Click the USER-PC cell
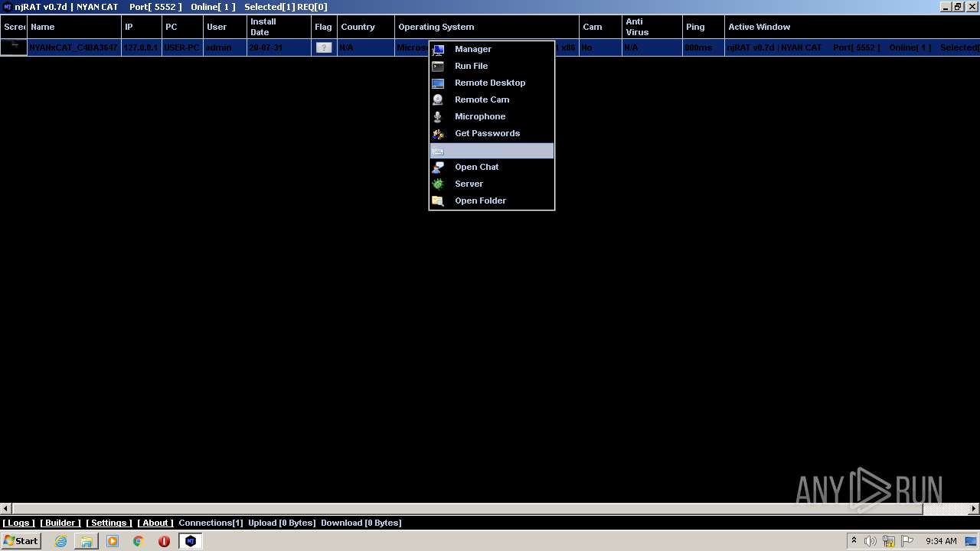The width and height of the screenshot is (980, 551). tap(182, 47)
